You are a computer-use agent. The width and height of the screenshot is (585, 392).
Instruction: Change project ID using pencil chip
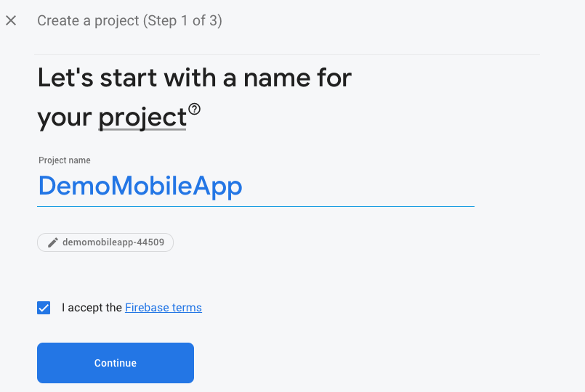tap(105, 242)
